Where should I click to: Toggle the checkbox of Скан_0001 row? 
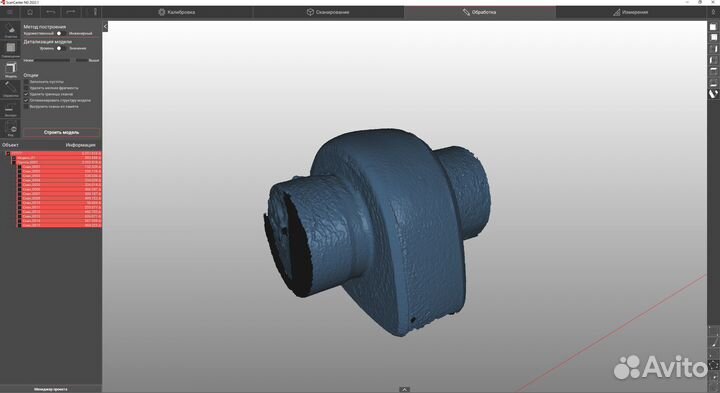click(19, 167)
